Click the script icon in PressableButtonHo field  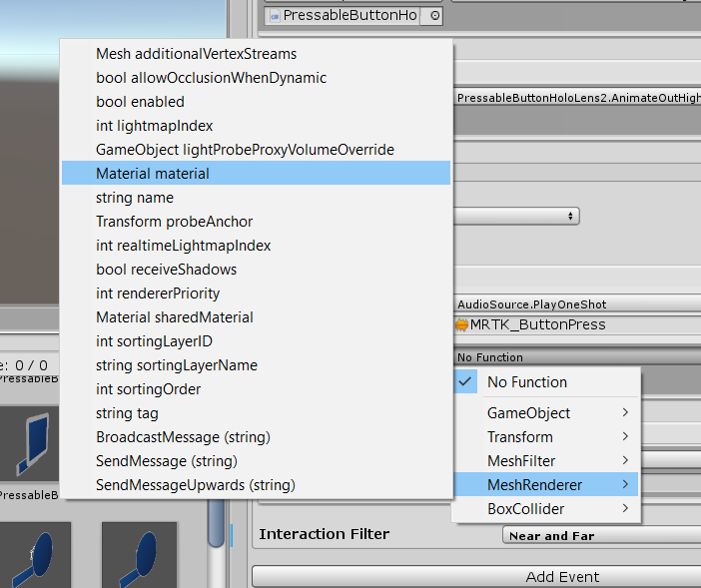click(275, 16)
